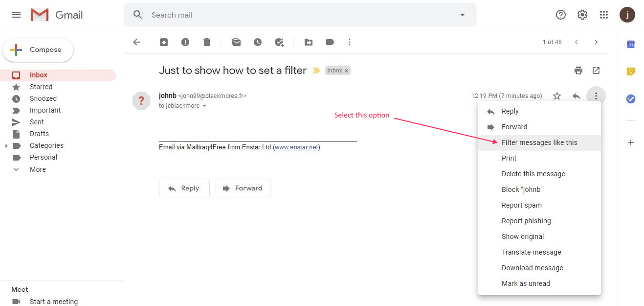Open Google Tasks side panel icon
This screenshot has width=644, height=306.
point(631,99)
